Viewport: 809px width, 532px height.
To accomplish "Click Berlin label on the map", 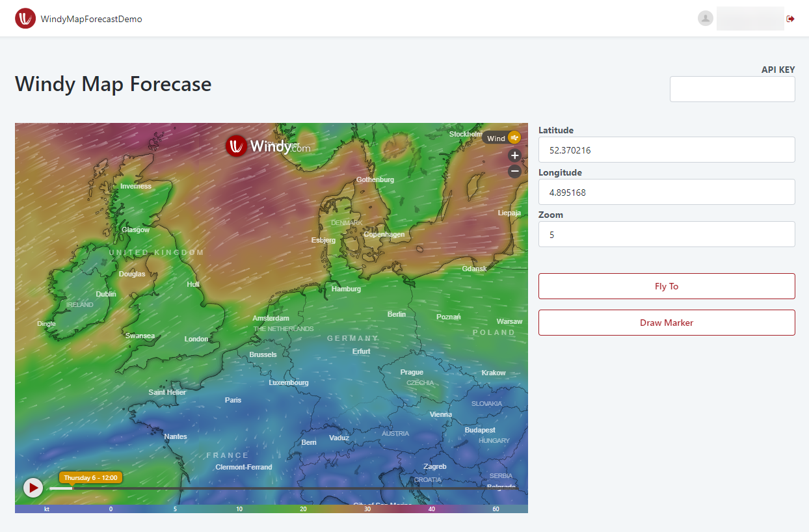I will (397, 314).
